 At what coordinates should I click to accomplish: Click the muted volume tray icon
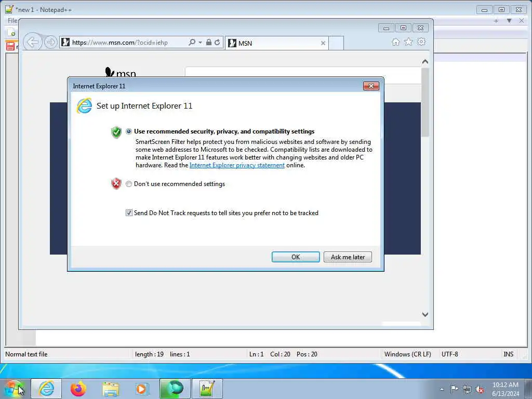pyautogui.click(x=480, y=389)
